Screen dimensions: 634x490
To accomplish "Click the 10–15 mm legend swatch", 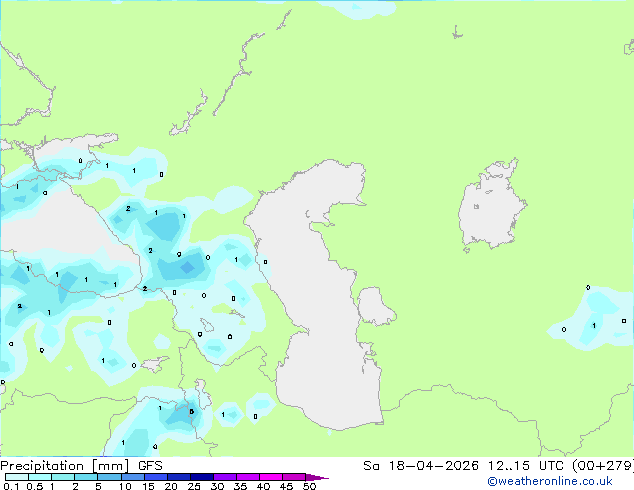I will click(132, 477).
